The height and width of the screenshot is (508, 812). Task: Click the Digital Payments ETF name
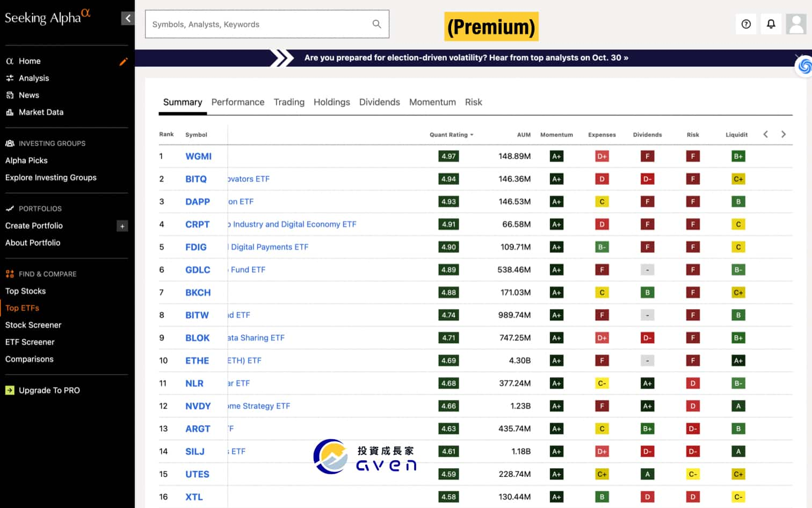point(269,247)
